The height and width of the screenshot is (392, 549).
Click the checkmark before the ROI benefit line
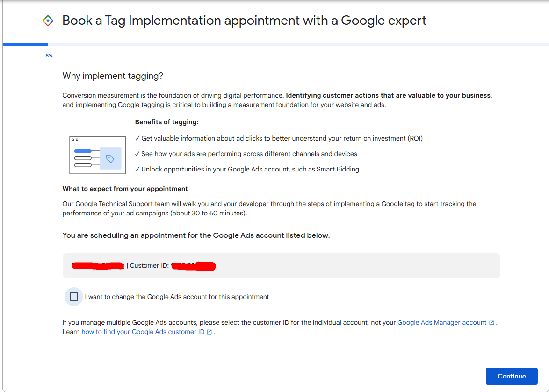pos(138,138)
